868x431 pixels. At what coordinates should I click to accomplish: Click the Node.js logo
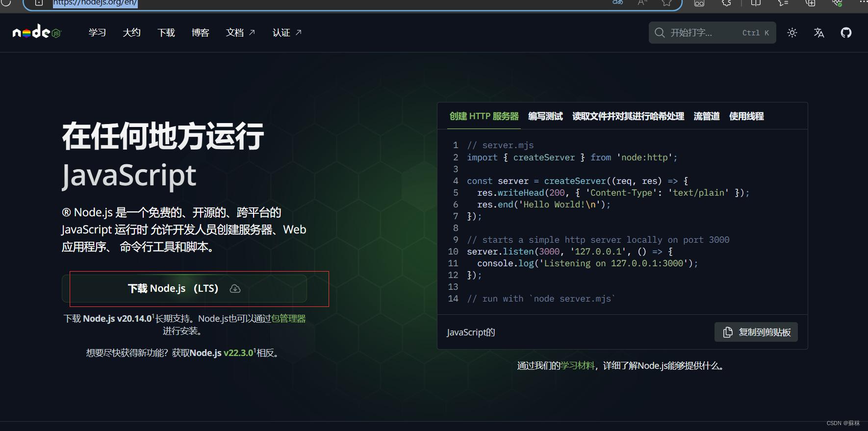pos(37,32)
